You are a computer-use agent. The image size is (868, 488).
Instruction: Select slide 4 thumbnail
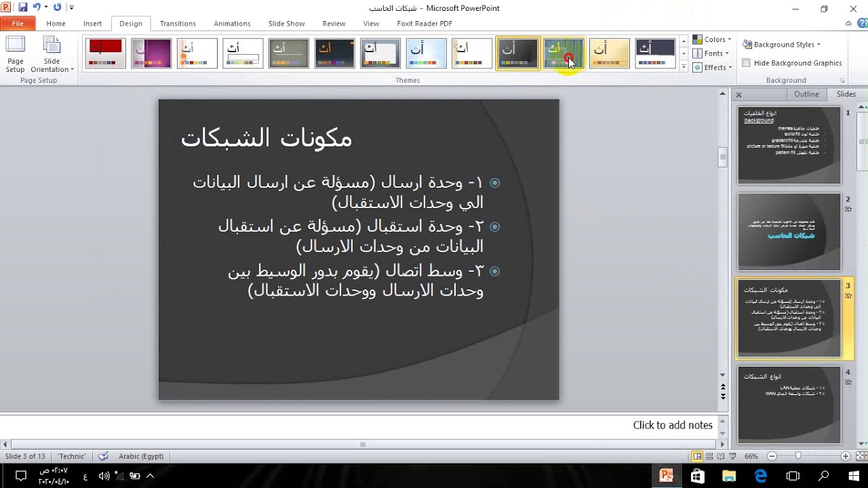pyautogui.click(x=789, y=405)
